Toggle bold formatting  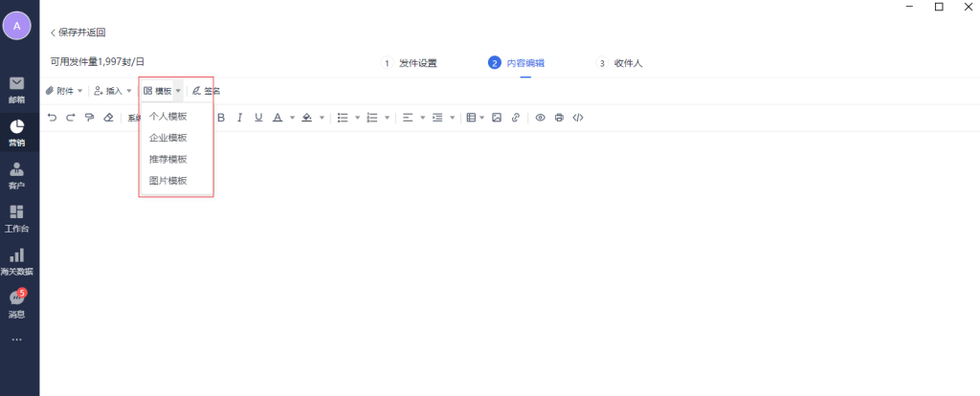pyautogui.click(x=221, y=118)
